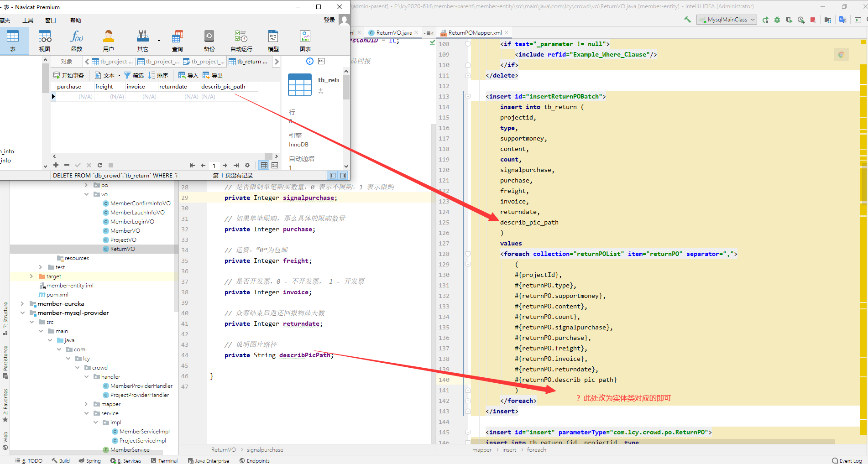The image size is (868, 464).
Task: Collapse the member-mysql-provider module
Action: coord(22,313)
